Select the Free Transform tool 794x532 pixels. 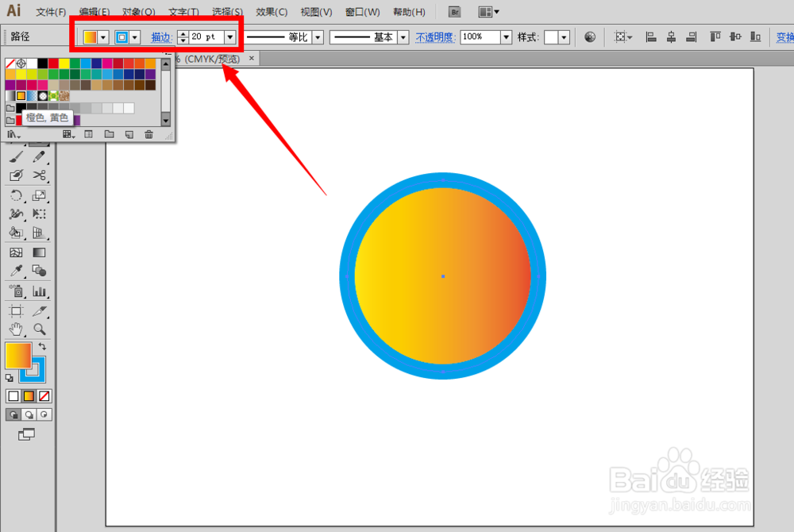point(39,214)
